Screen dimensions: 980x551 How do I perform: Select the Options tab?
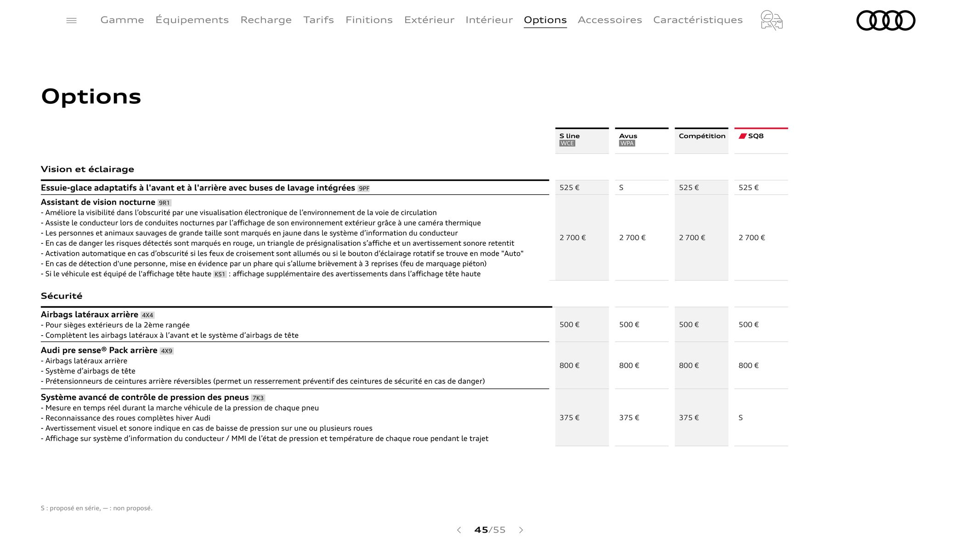click(x=545, y=20)
